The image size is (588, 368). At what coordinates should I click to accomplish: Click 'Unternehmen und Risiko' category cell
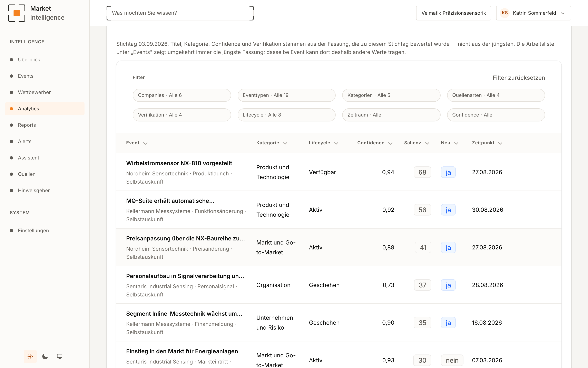tap(275, 323)
